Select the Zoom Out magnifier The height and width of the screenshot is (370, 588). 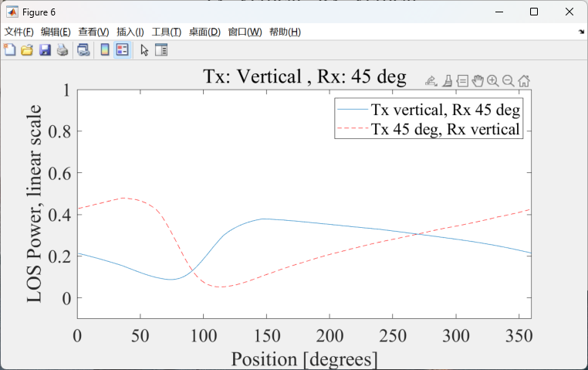pyautogui.click(x=508, y=80)
